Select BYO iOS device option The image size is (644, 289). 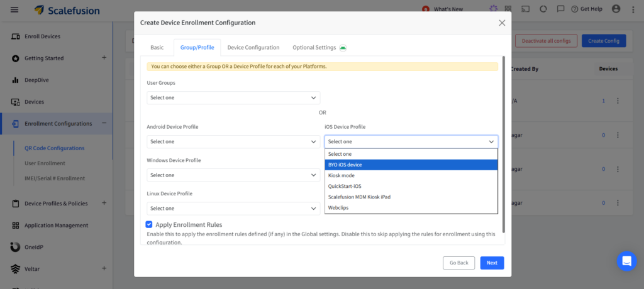click(411, 165)
